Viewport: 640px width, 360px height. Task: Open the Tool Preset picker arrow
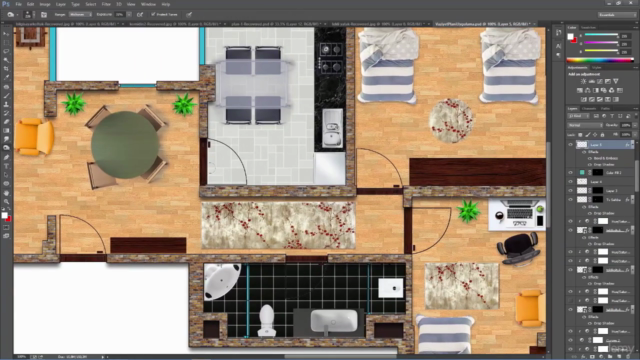(17, 15)
